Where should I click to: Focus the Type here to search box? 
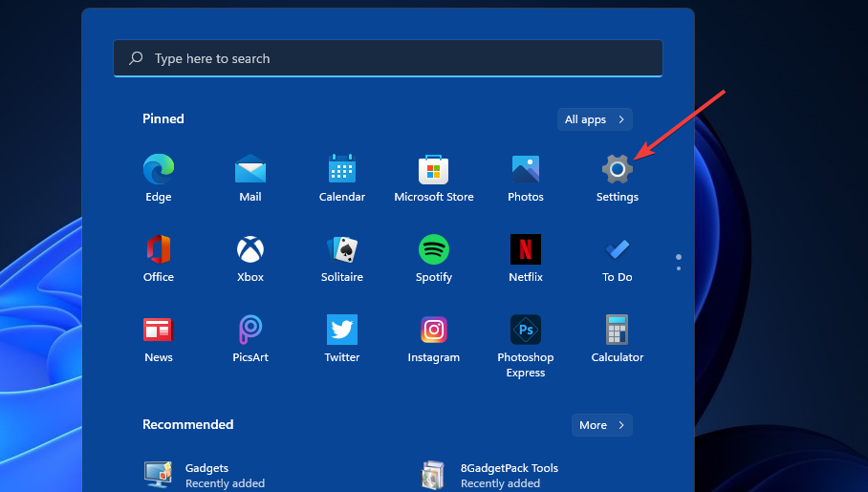click(388, 58)
